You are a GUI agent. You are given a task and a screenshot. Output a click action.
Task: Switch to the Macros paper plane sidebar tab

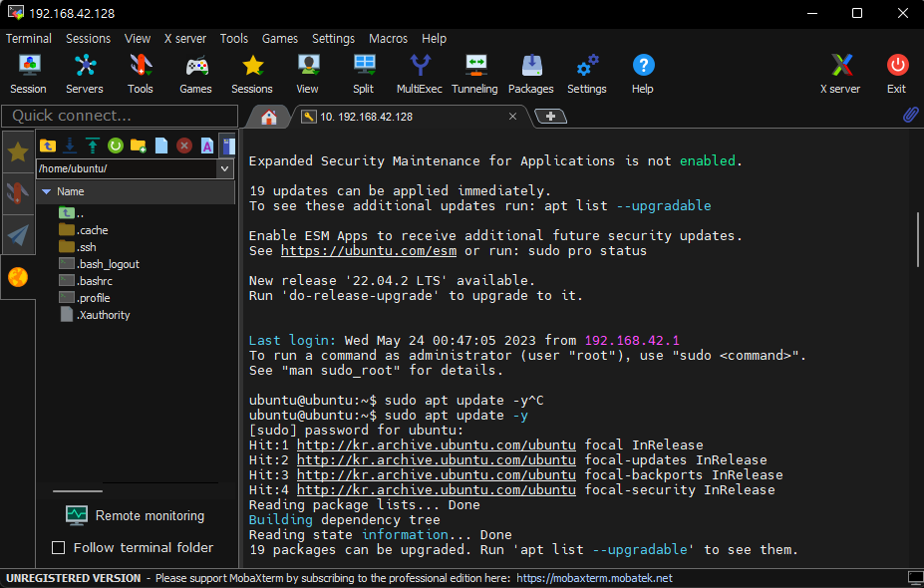pyautogui.click(x=18, y=234)
